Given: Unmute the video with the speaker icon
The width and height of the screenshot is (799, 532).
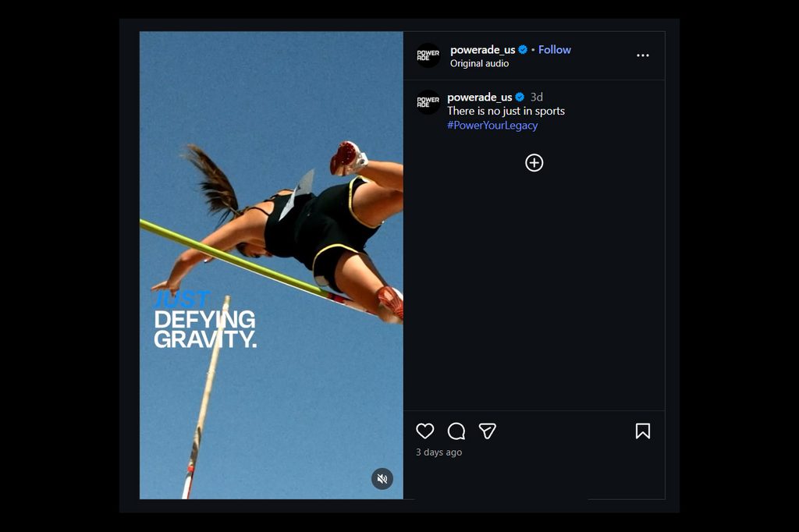Looking at the screenshot, I should pyautogui.click(x=382, y=478).
